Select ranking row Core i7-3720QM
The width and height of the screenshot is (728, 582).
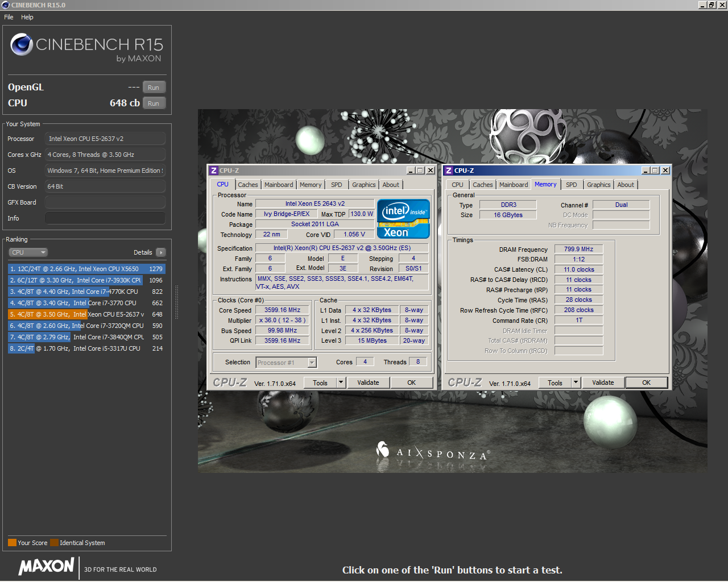[x=86, y=326]
